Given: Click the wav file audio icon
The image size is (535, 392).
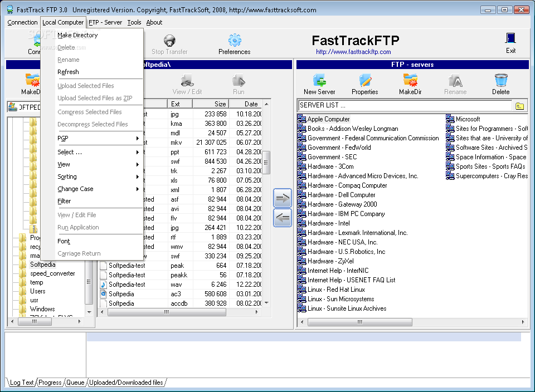Looking at the screenshot, I should [104, 285].
